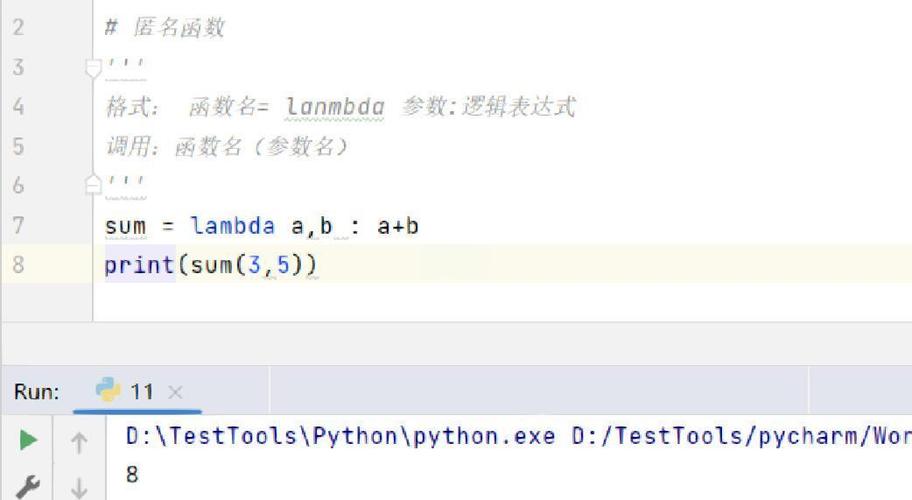Click line number 7 in the gutter
The width and height of the screenshot is (912, 500).
pyautogui.click(x=18, y=226)
